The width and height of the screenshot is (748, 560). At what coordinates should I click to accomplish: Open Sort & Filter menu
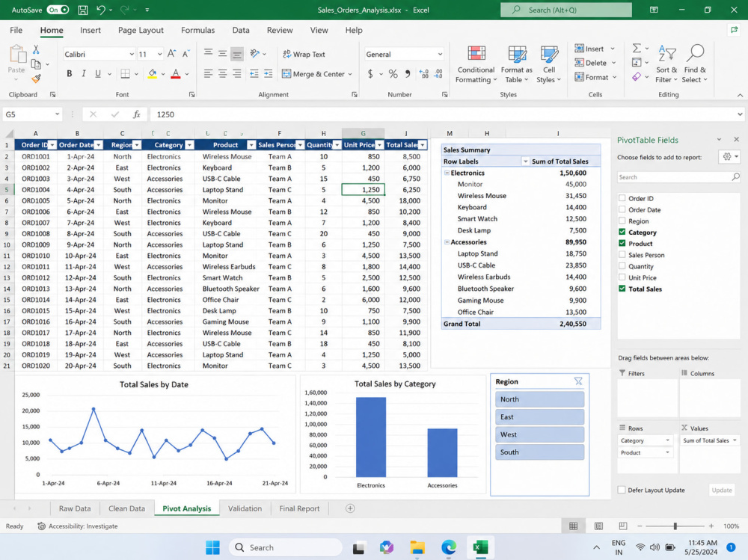(x=666, y=64)
